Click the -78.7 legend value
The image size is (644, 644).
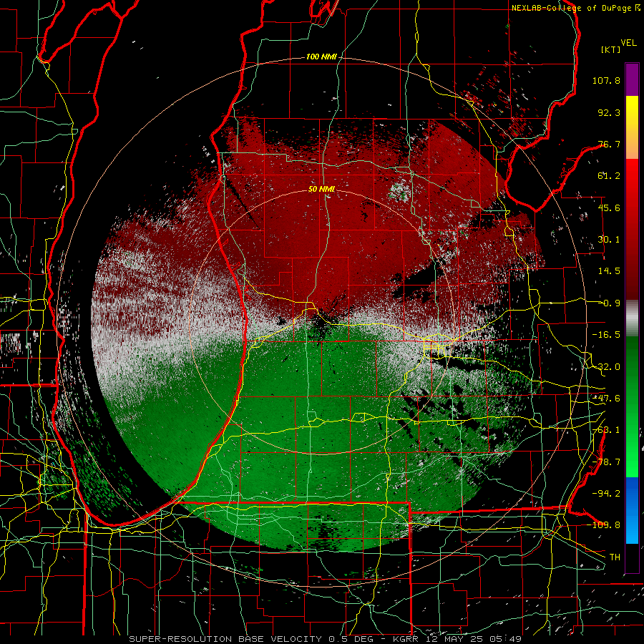tap(606, 462)
